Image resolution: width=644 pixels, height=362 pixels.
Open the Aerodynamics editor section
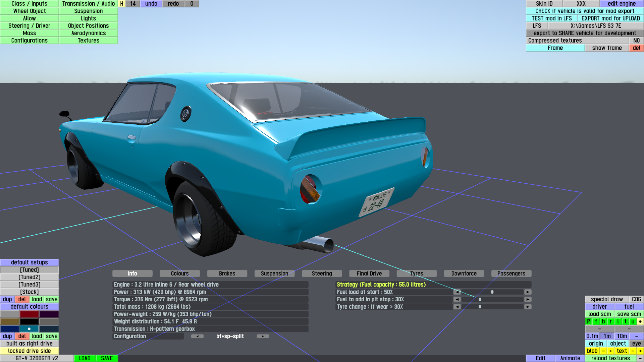point(89,33)
